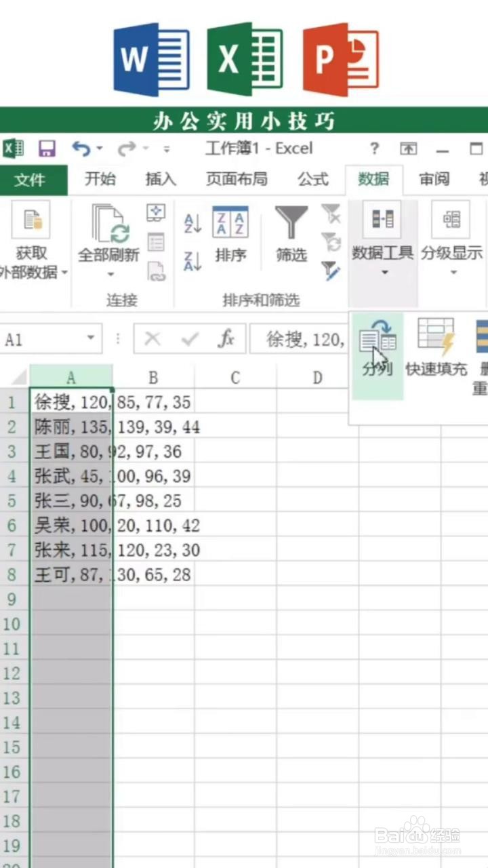Expand the 全部刷新 dropdown arrow
This screenshot has height=868, width=488.
pyautogui.click(x=110, y=275)
